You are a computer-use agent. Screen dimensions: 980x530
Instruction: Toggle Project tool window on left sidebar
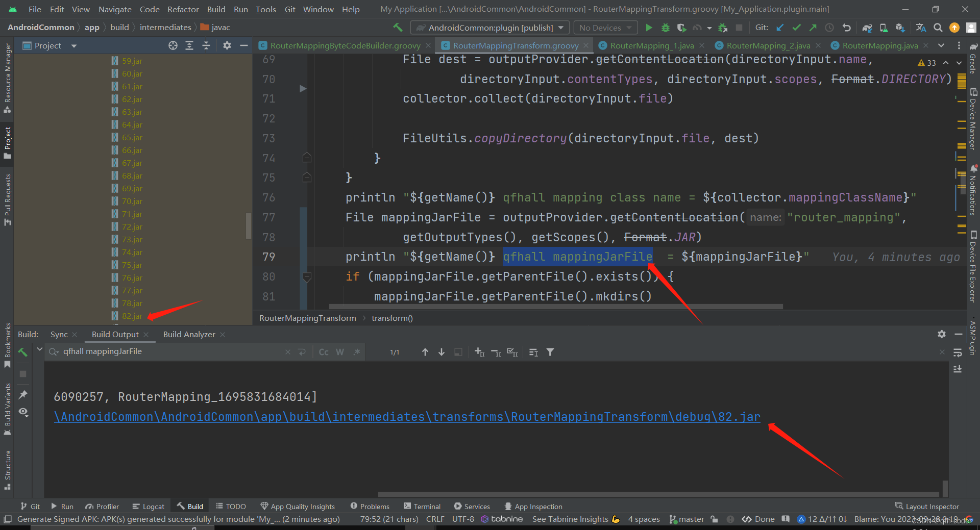click(7, 143)
